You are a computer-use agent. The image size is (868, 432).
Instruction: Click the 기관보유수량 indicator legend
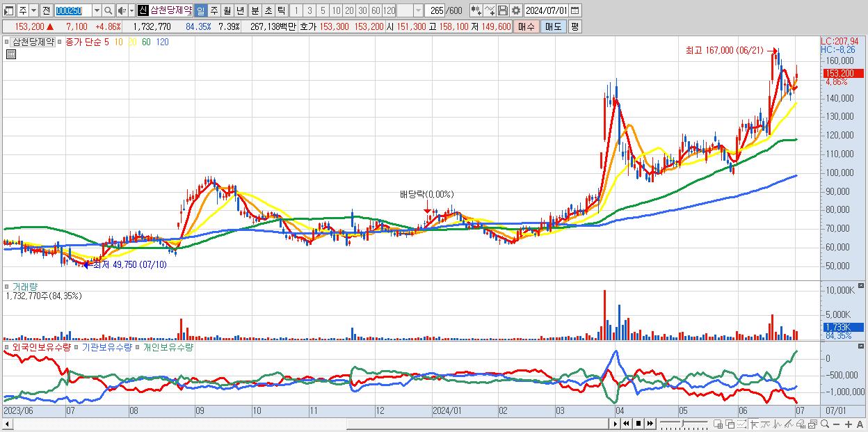(x=106, y=346)
